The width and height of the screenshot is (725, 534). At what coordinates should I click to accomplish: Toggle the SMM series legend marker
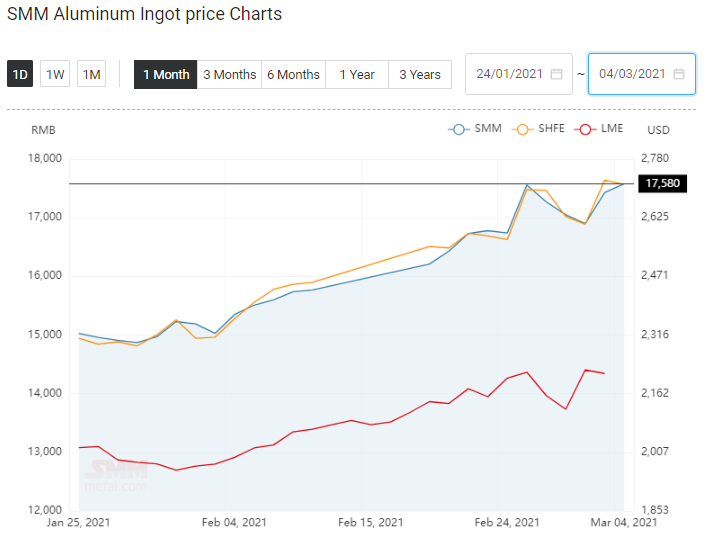(458, 129)
